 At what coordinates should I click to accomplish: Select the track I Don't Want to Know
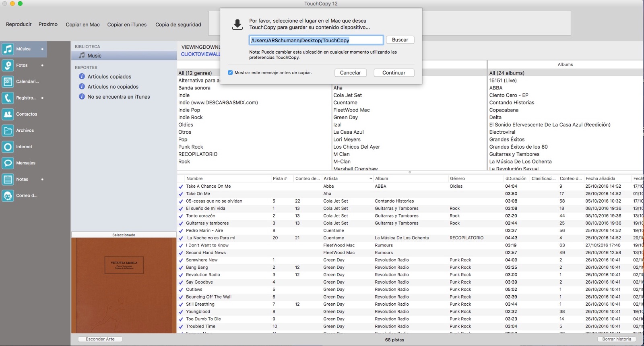click(x=207, y=245)
